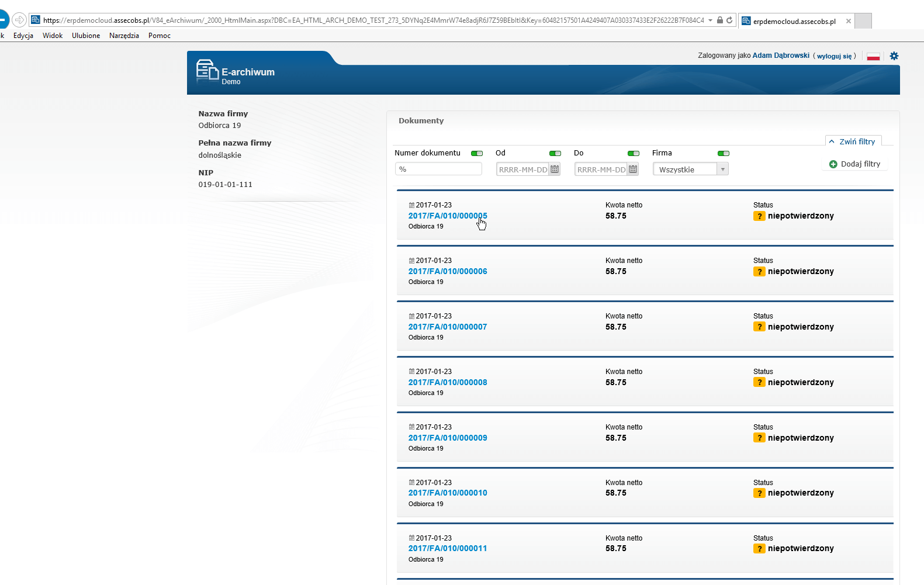Image resolution: width=924 pixels, height=585 pixels.
Task: Click niepotwierdzony status of 2017/FA/010/000006
Action: pos(801,272)
